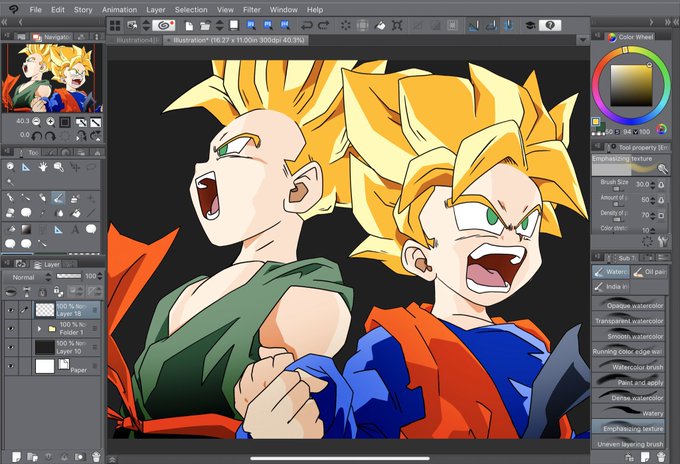Click the Brush Size 30.0 stepper
Viewport: 680px width, 464px height.
pyautogui.click(x=653, y=185)
